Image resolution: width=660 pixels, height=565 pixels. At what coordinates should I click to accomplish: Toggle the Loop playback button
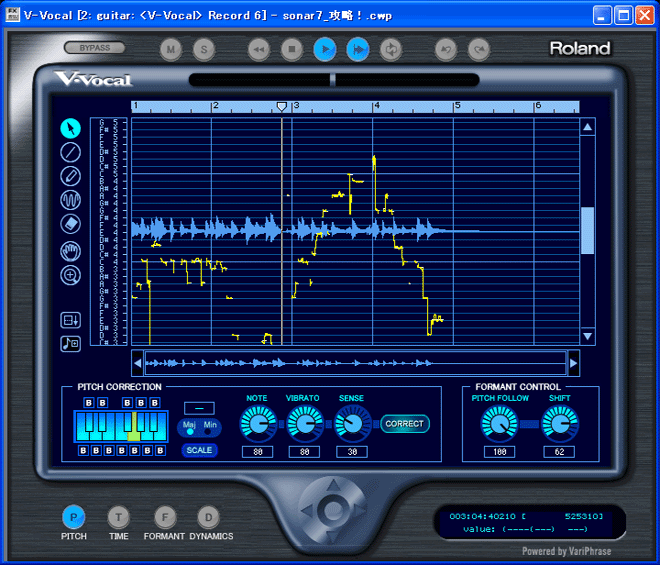(x=391, y=50)
